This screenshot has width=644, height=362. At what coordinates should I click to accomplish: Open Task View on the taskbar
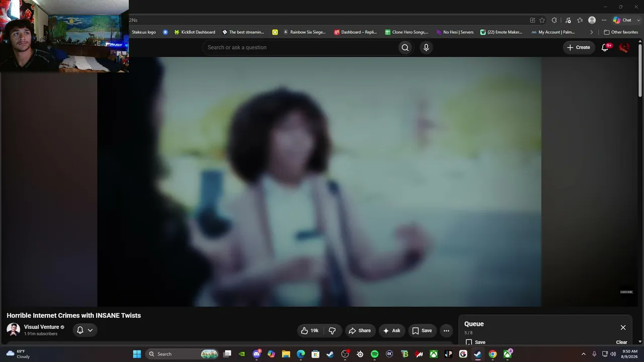227,354
